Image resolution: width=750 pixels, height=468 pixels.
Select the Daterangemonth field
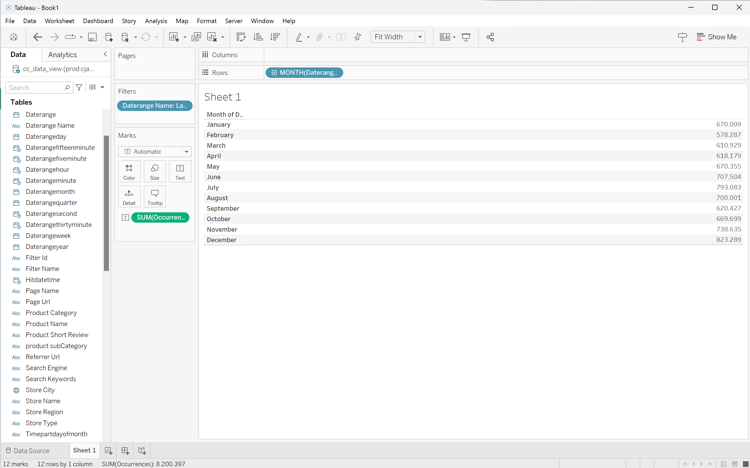tap(50, 191)
